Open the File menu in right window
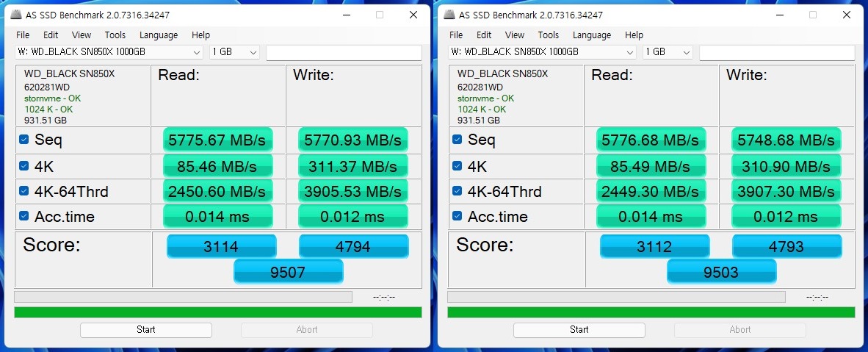Image resolution: width=868 pixels, height=352 pixels. point(456,35)
